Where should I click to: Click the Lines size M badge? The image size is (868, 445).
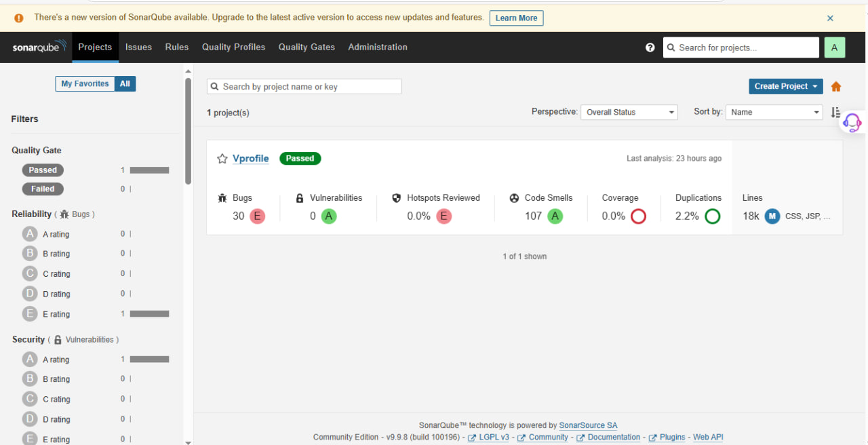click(772, 216)
